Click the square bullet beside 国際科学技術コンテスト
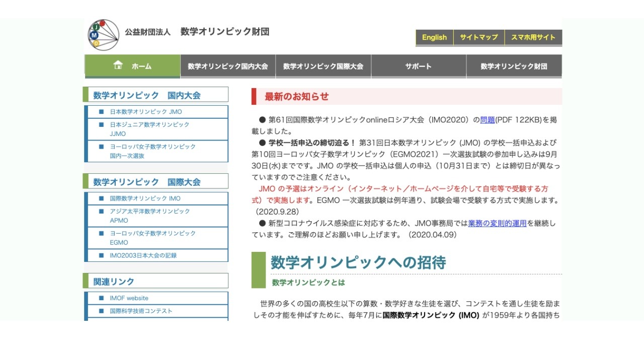The width and height of the screenshot is (644, 345). [x=101, y=311]
